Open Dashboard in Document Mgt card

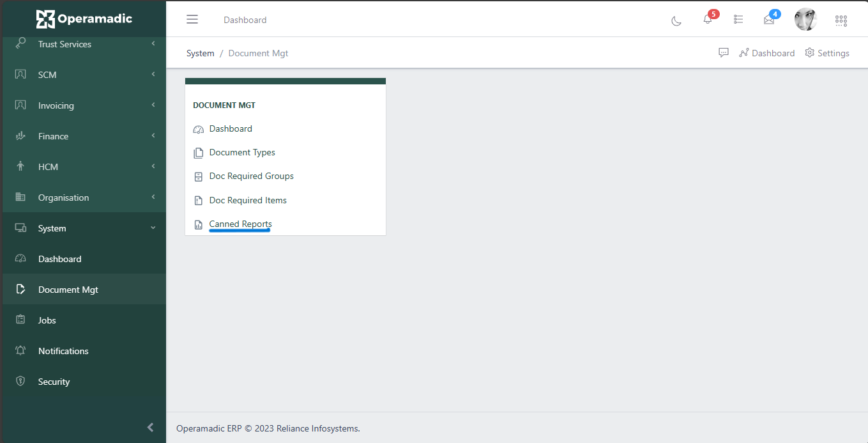(x=231, y=128)
